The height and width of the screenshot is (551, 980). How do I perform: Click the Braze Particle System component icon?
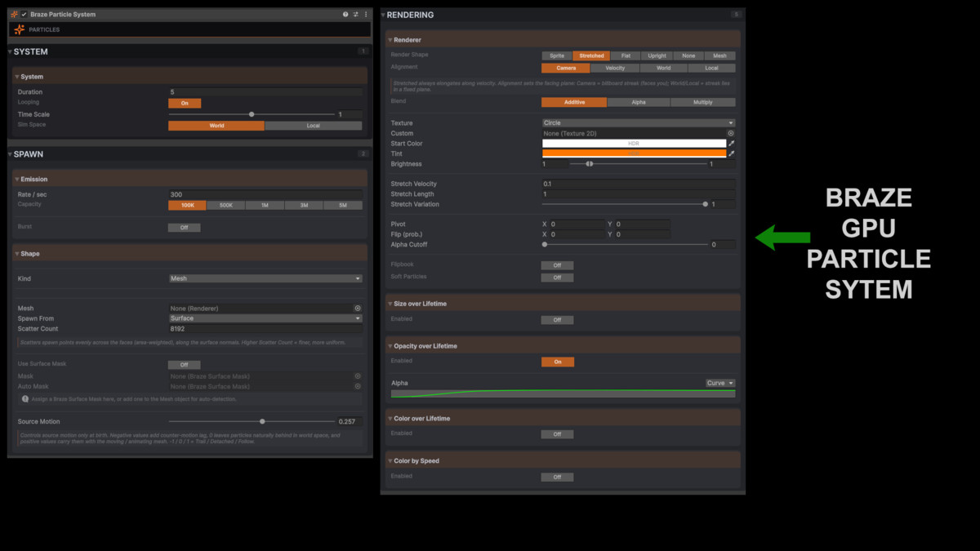[14, 14]
